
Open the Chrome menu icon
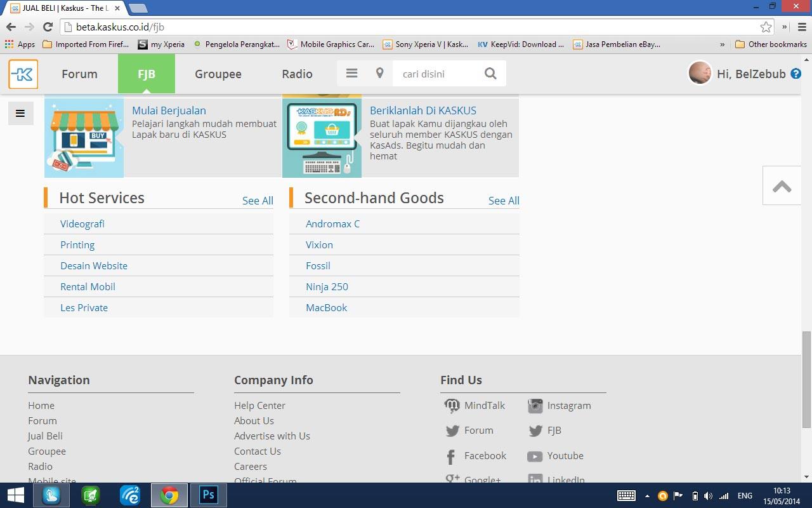[x=802, y=27]
